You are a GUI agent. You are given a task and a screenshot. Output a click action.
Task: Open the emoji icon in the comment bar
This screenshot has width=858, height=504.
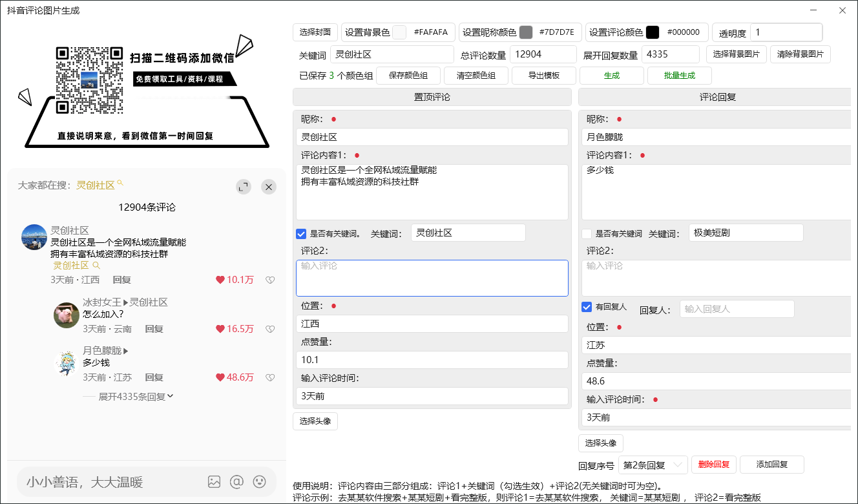pos(259,481)
